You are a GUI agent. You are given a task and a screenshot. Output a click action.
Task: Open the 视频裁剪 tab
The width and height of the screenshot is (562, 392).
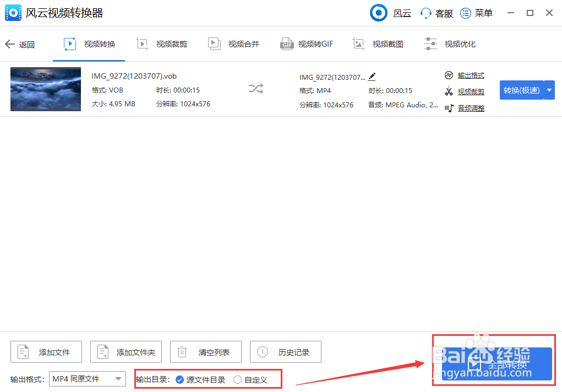point(162,44)
